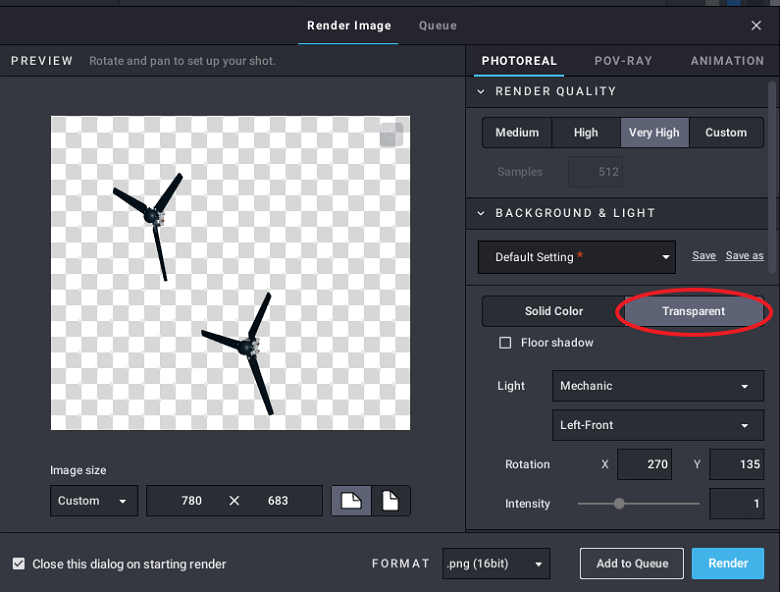Switch to the Queue tab
The height and width of the screenshot is (592, 780).
(x=438, y=25)
